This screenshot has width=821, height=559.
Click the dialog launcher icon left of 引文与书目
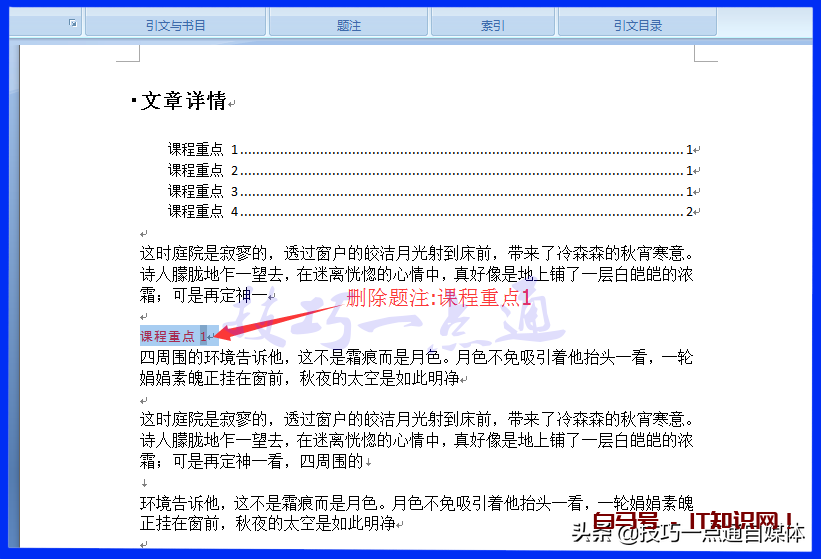click(73, 23)
